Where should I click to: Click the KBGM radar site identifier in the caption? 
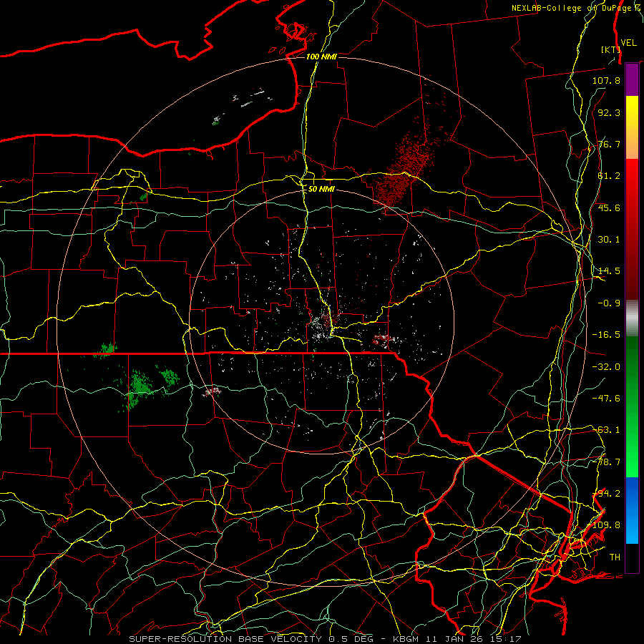pyautogui.click(x=404, y=639)
